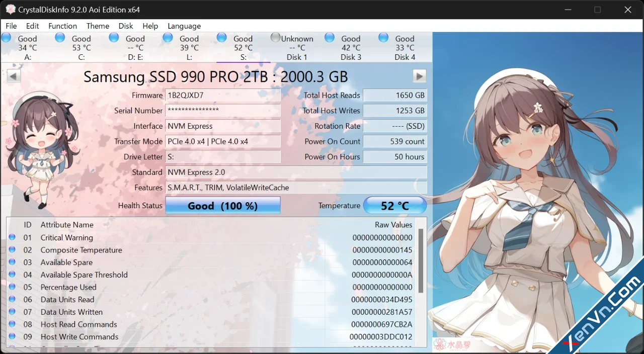Screen dimensions: 644x354
Task: Click Available Spare Threshold status orb
Action: click(12, 275)
